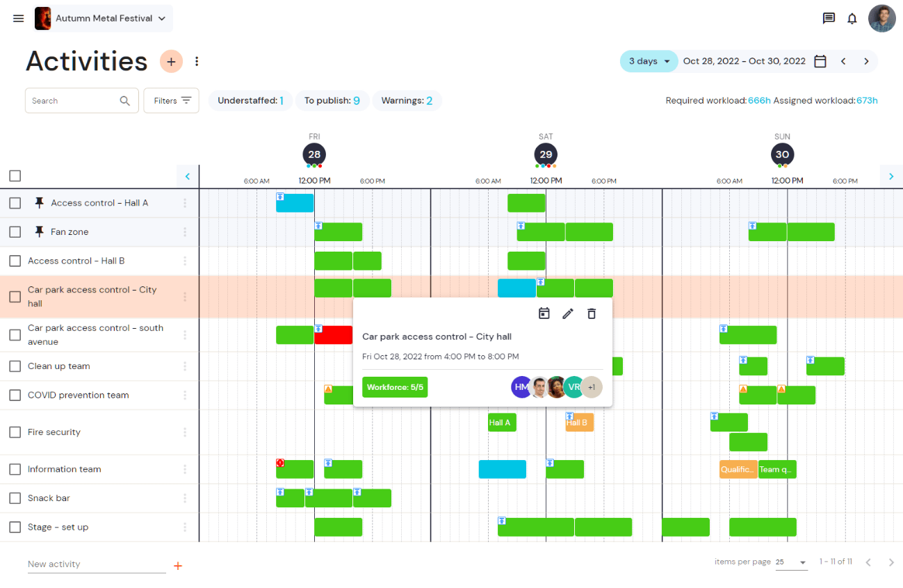Viewport: 903px width, 588px height.
Task: Open the Filters panel
Action: coord(171,101)
